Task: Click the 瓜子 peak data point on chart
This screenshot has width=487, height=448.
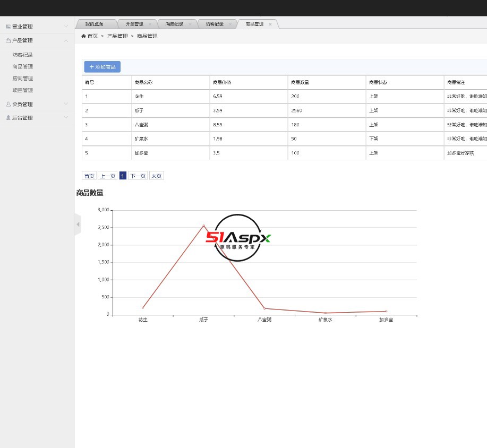Action: [x=203, y=226]
